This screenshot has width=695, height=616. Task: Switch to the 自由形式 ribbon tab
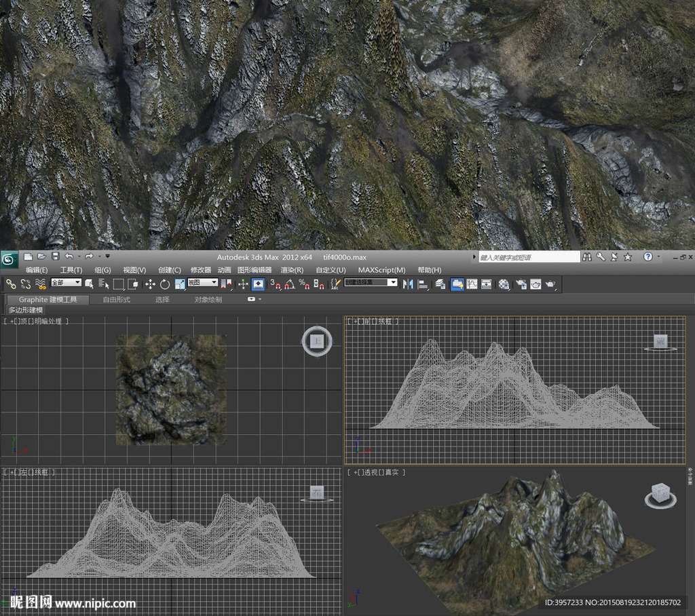click(x=116, y=299)
